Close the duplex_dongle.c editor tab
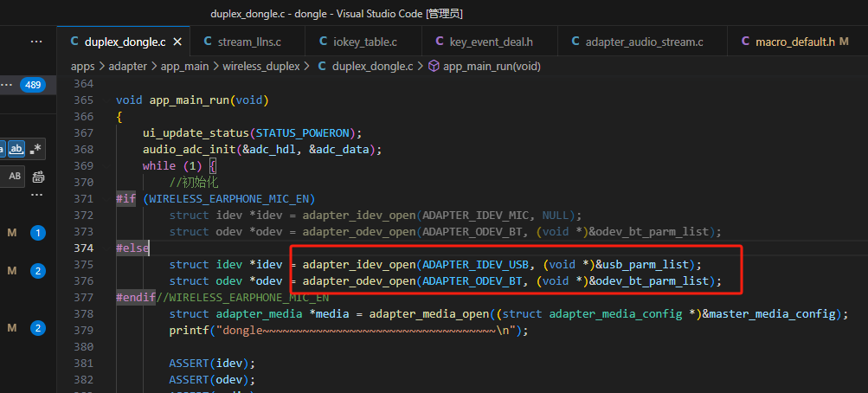This screenshot has width=868, height=393. pos(177,42)
